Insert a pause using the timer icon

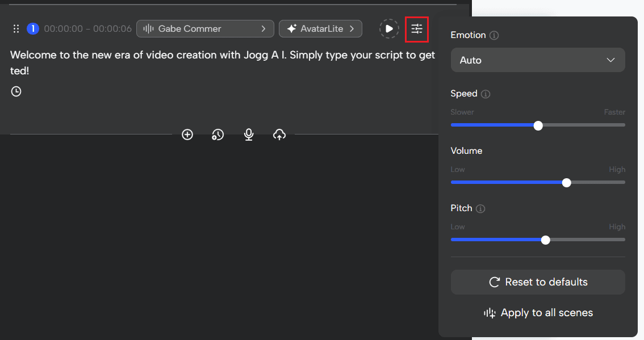pyautogui.click(x=218, y=135)
